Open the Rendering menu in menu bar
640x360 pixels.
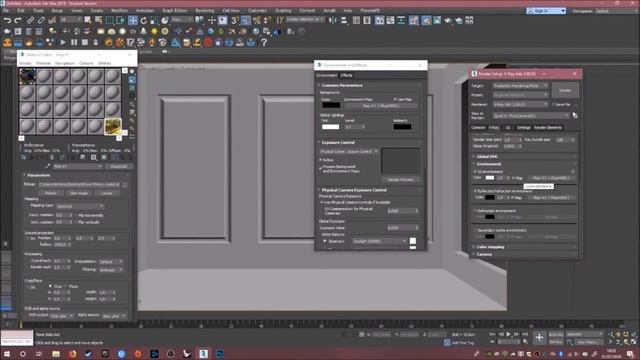coord(204,11)
